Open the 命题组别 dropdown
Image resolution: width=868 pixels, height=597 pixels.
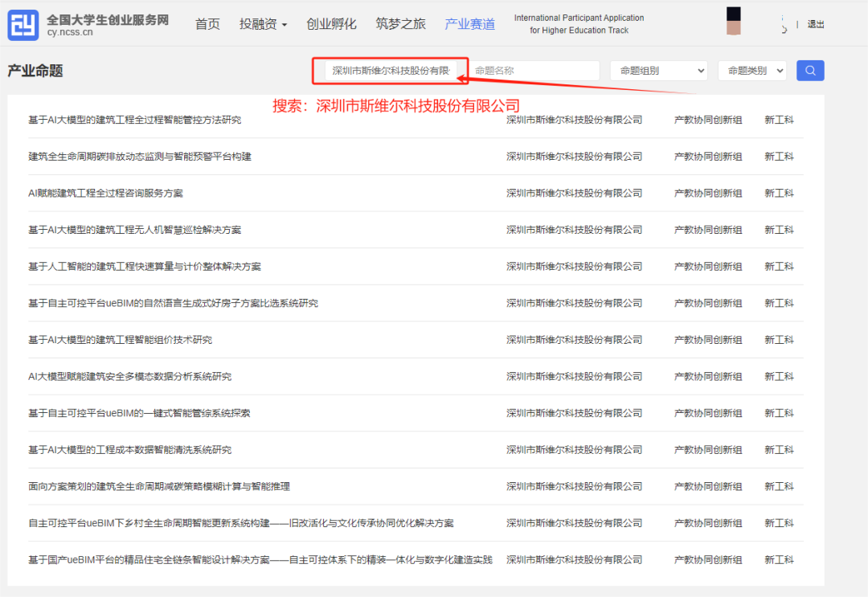coord(659,70)
